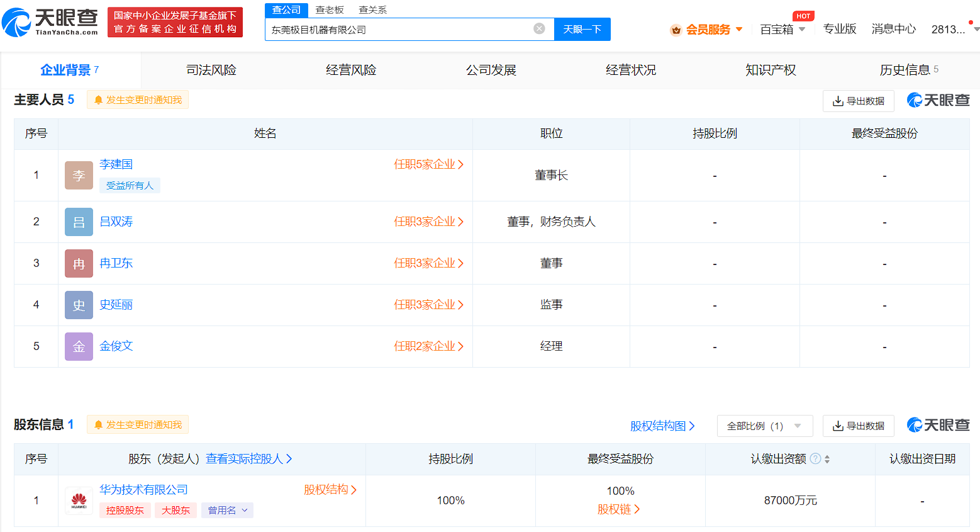This screenshot has width=980, height=532.
Task: Click the company name search input field
Action: [399, 30]
